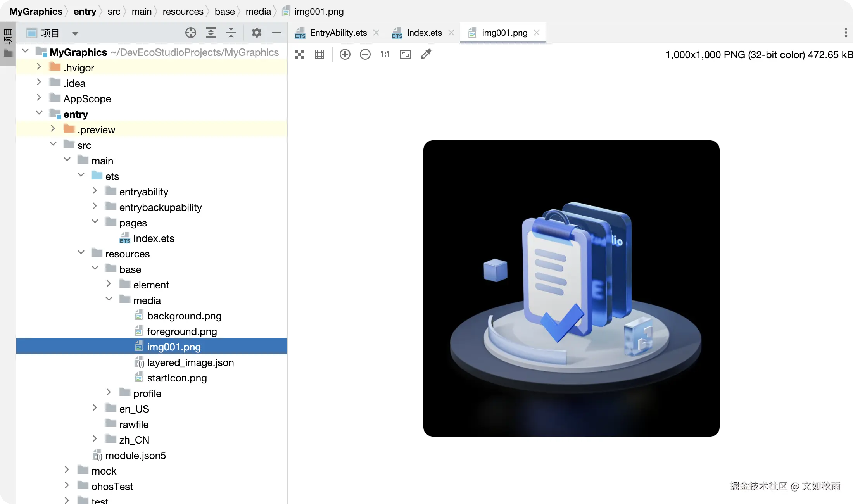Open project panel gear settings
The height and width of the screenshot is (504, 853).
click(x=256, y=33)
